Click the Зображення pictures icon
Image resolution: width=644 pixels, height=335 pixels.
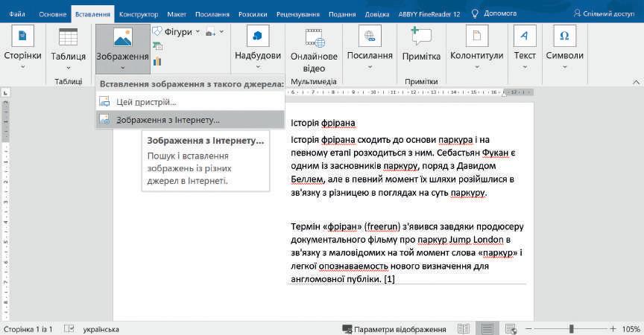coord(123,37)
